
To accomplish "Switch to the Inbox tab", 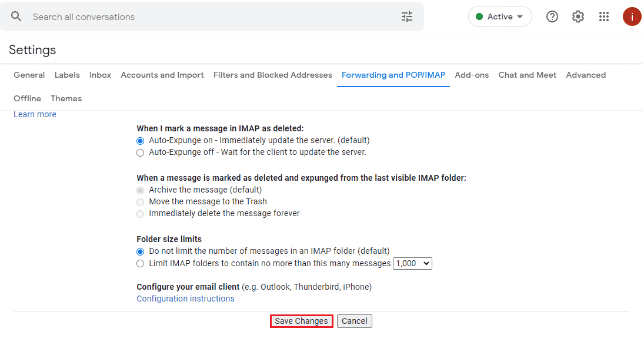I will [x=100, y=75].
